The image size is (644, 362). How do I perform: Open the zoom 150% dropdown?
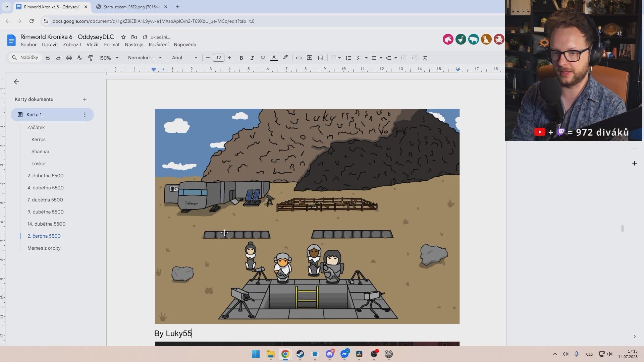pos(109,58)
